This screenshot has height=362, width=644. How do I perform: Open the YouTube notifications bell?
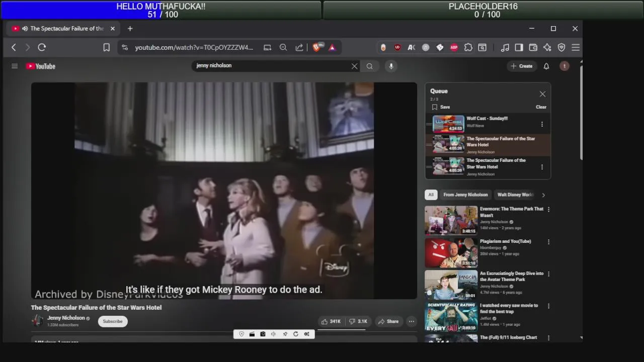(546, 66)
